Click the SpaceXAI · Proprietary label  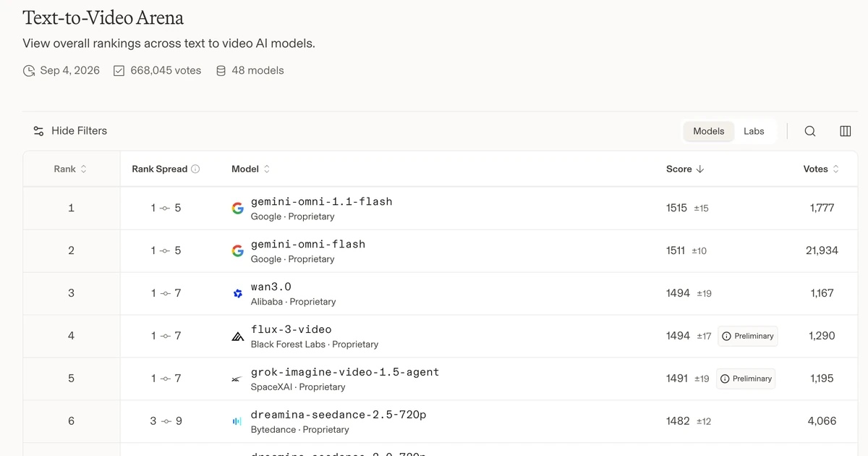pyautogui.click(x=298, y=387)
